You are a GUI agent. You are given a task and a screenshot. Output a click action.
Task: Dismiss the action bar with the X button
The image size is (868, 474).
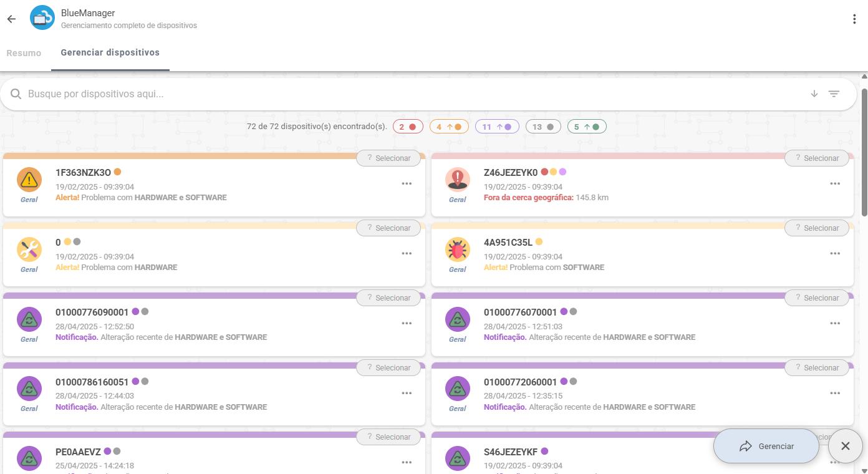coord(845,446)
